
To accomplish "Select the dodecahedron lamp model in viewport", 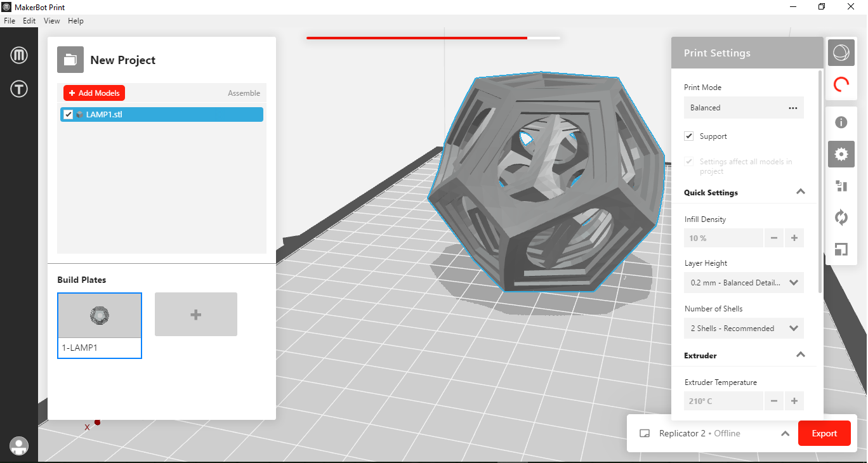I will (x=546, y=181).
